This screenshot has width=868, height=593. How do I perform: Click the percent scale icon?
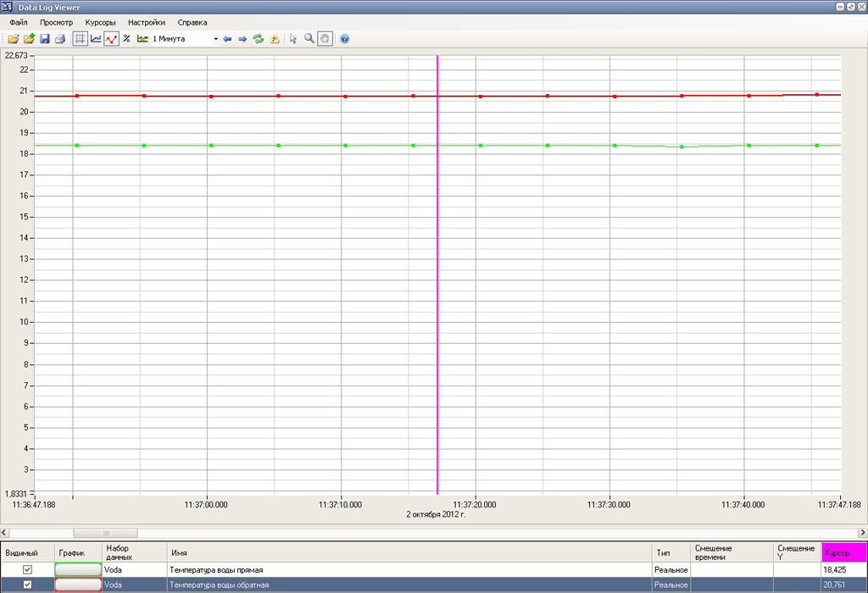(127, 39)
